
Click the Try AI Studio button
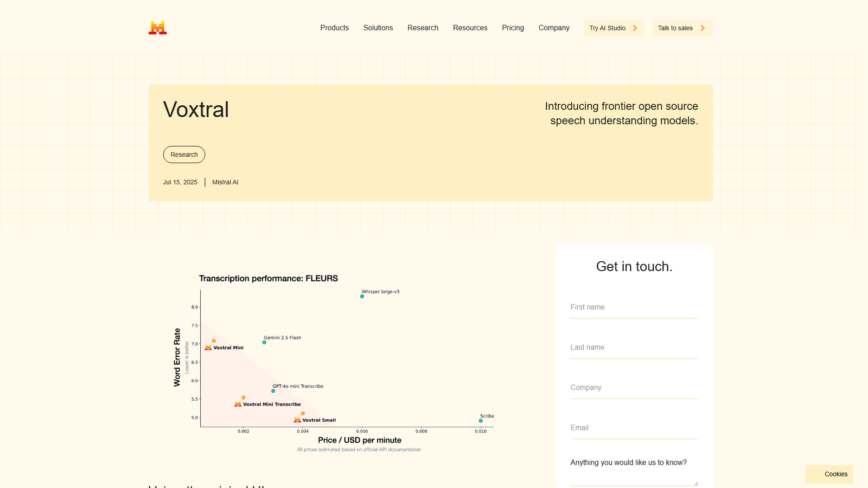pyautogui.click(x=614, y=28)
